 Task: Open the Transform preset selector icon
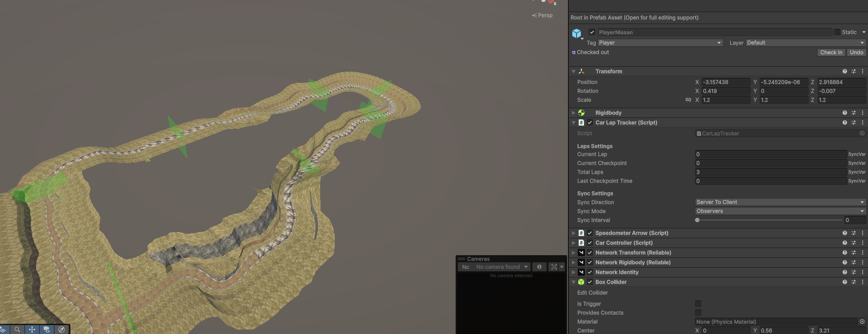[854, 71]
